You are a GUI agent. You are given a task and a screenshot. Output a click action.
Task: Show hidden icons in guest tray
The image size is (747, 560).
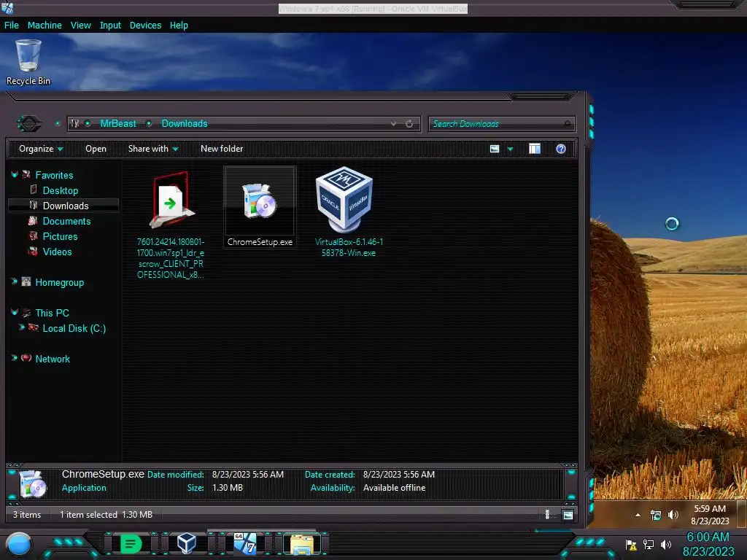tap(638, 515)
